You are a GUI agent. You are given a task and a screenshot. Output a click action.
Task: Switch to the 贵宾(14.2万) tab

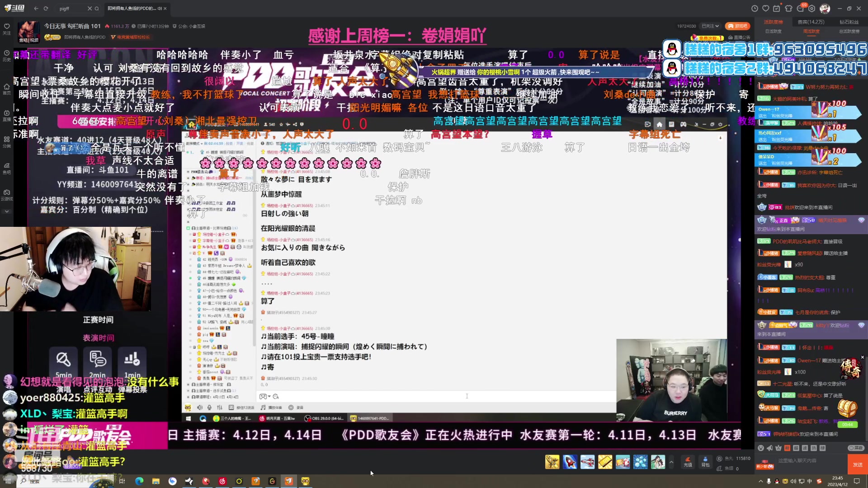811,22
